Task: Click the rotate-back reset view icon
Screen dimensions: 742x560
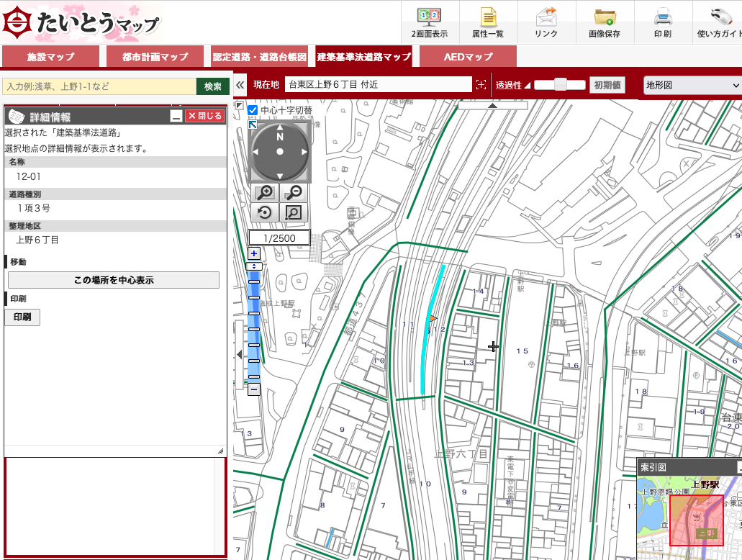Action: coord(265,212)
